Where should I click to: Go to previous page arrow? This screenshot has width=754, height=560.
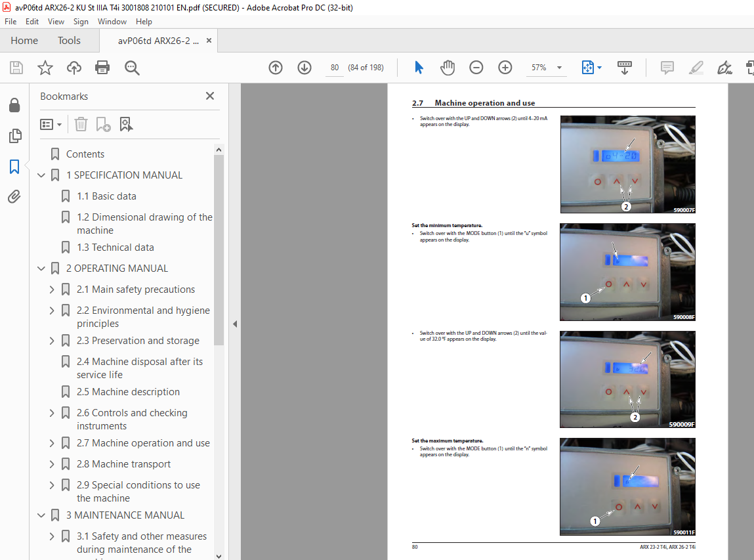[x=276, y=68]
